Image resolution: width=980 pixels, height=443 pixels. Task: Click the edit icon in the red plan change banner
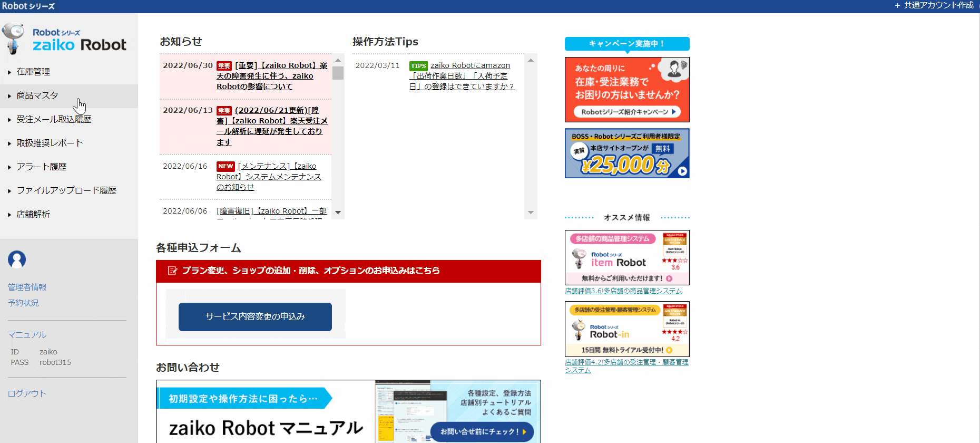[172, 271]
